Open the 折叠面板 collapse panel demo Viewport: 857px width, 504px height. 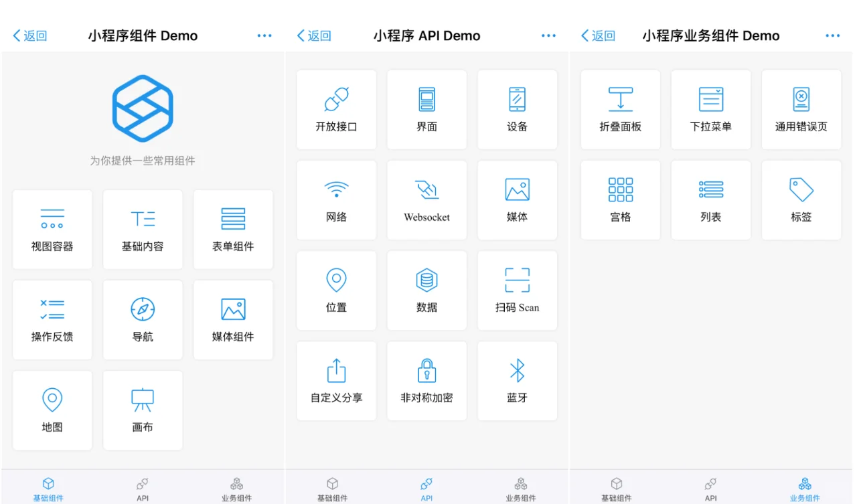tap(620, 110)
